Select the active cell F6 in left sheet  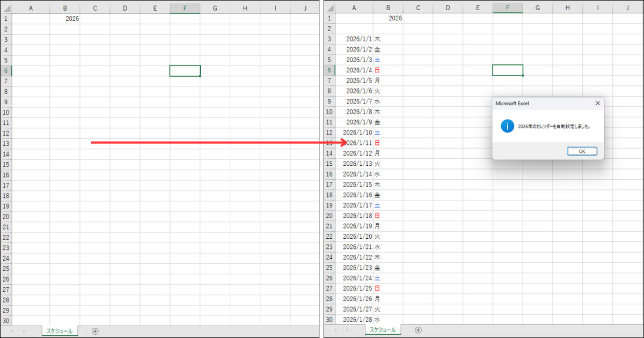(x=185, y=70)
